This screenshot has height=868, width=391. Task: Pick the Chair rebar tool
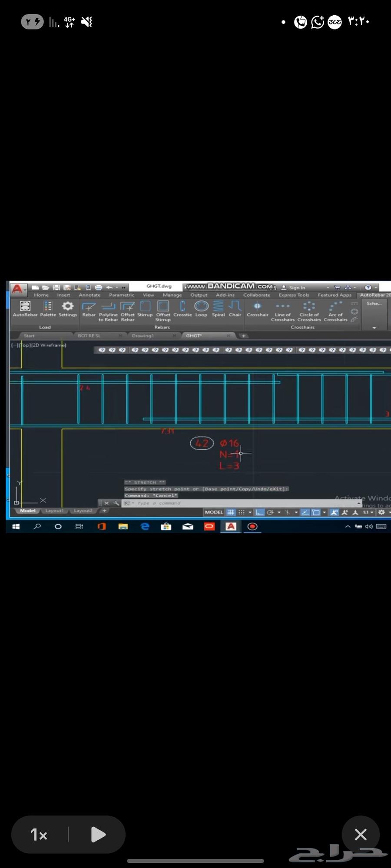pos(235,309)
